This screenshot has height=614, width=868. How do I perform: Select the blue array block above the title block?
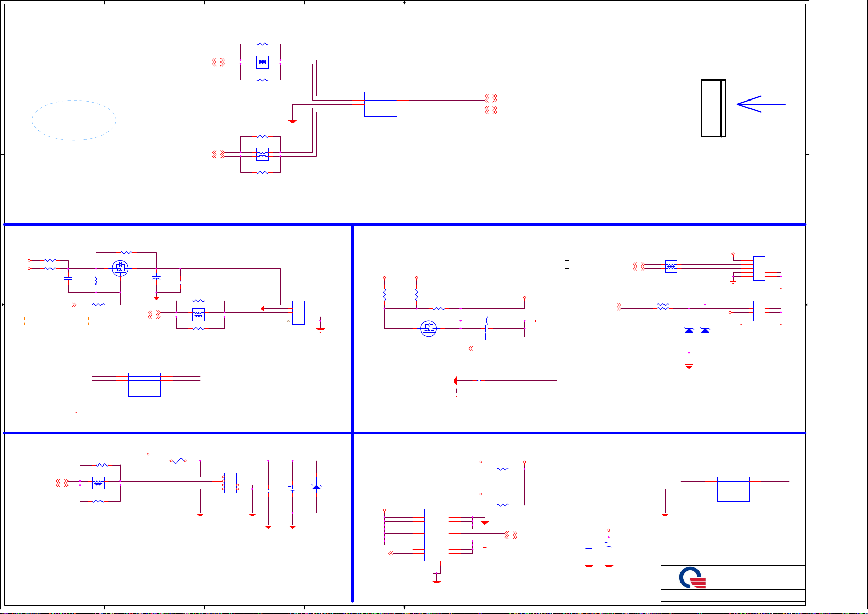733,489
